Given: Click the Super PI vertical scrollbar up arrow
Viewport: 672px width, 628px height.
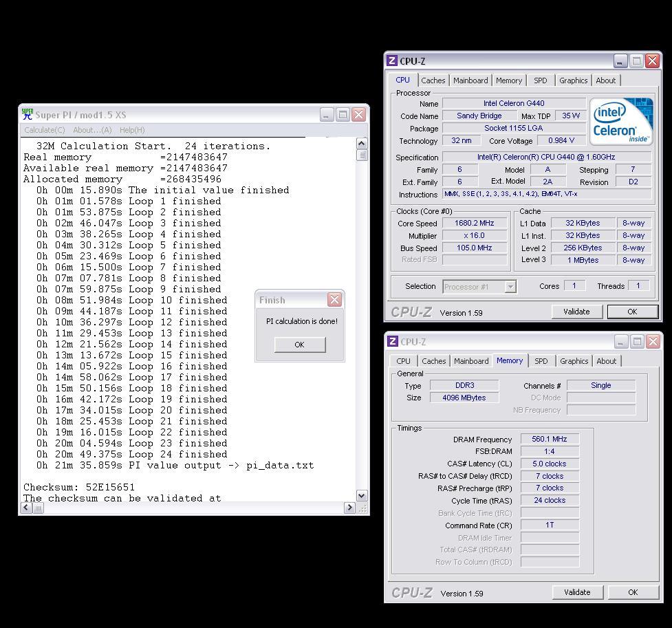Looking at the screenshot, I should pyautogui.click(x=362, y=143).
